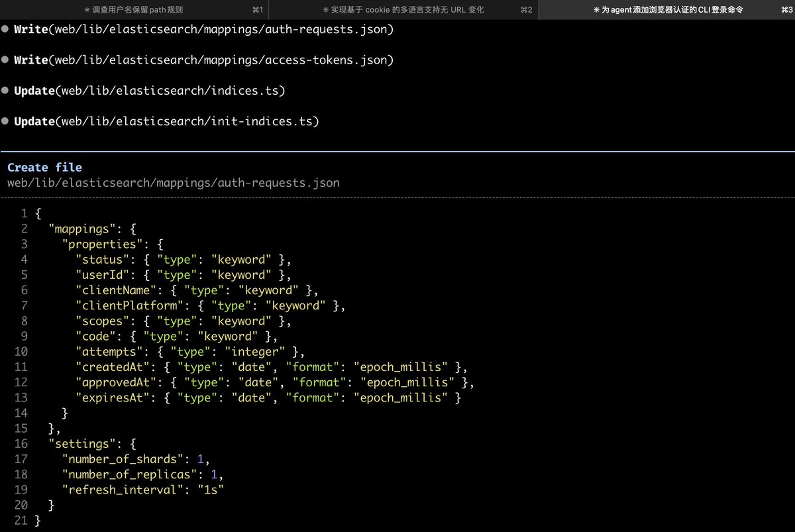Click the "status" field line
The image size is (795, 532).
coord(184,259)
